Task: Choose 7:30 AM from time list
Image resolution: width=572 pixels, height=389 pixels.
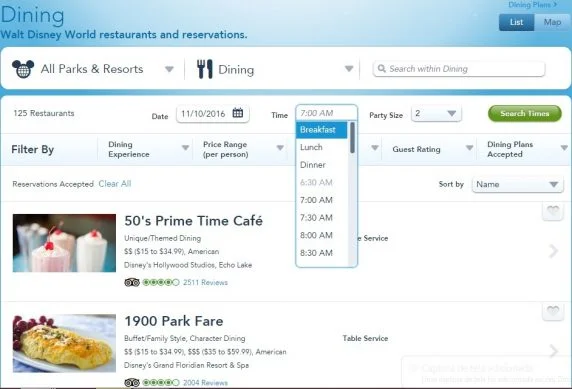Action: tap(322, 217)
